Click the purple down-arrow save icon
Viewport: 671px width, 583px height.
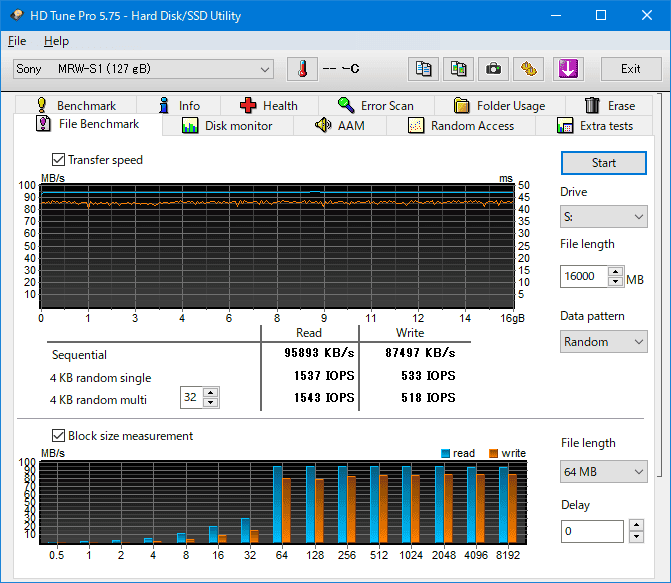(x=567, y=69)
